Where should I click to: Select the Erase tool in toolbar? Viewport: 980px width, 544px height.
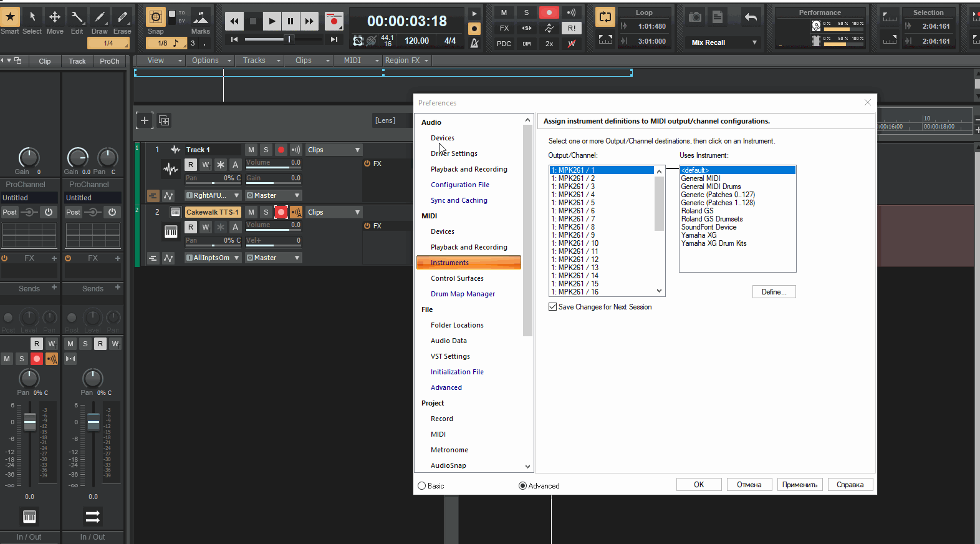tap(122, 17)
